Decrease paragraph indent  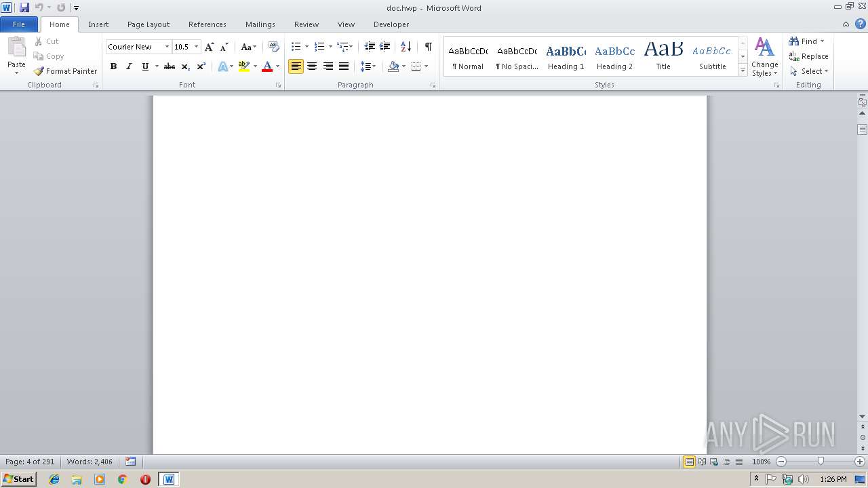[x=370, y=47]
